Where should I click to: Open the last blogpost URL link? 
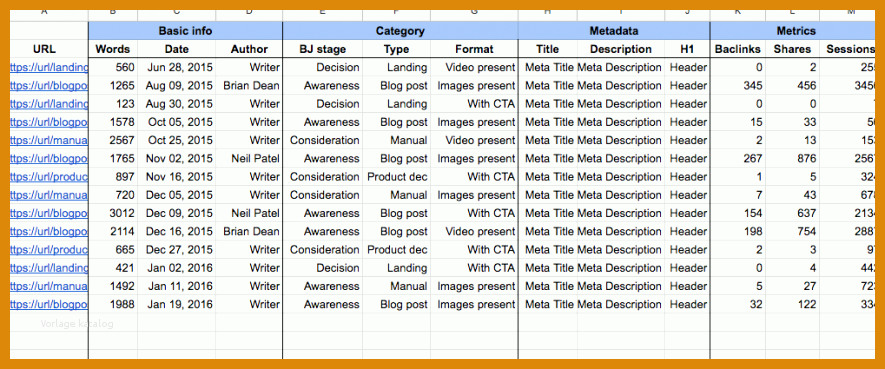point(49,304)
